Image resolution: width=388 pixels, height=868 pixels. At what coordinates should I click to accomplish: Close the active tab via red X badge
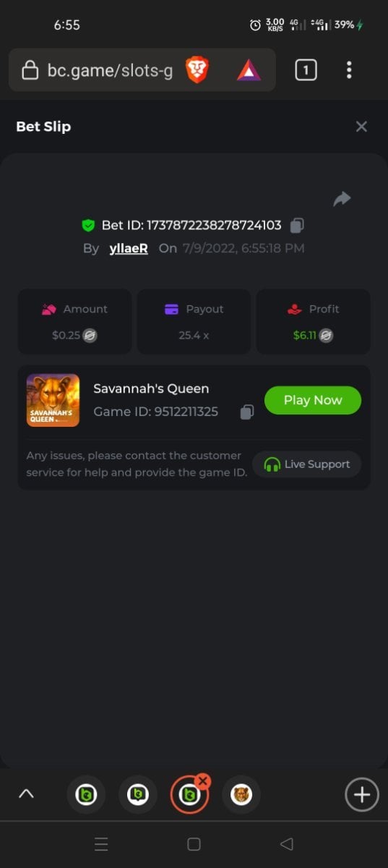tap(203, 780)
